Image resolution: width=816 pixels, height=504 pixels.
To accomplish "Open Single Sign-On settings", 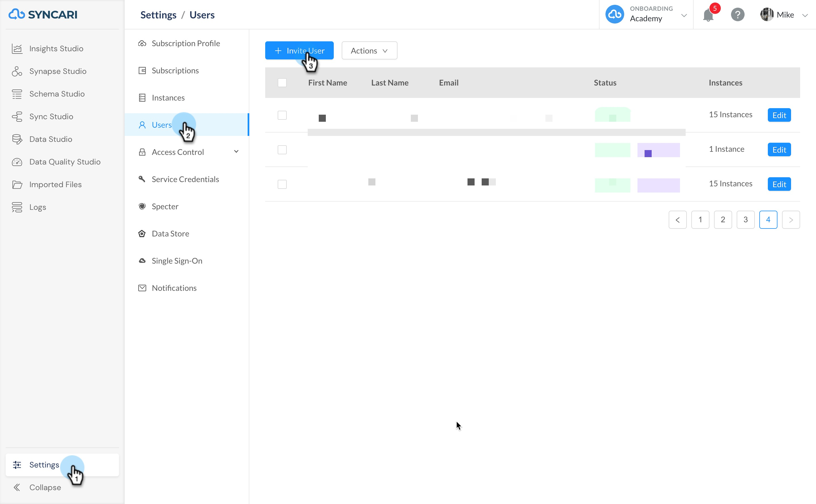I will click(187, 261).
